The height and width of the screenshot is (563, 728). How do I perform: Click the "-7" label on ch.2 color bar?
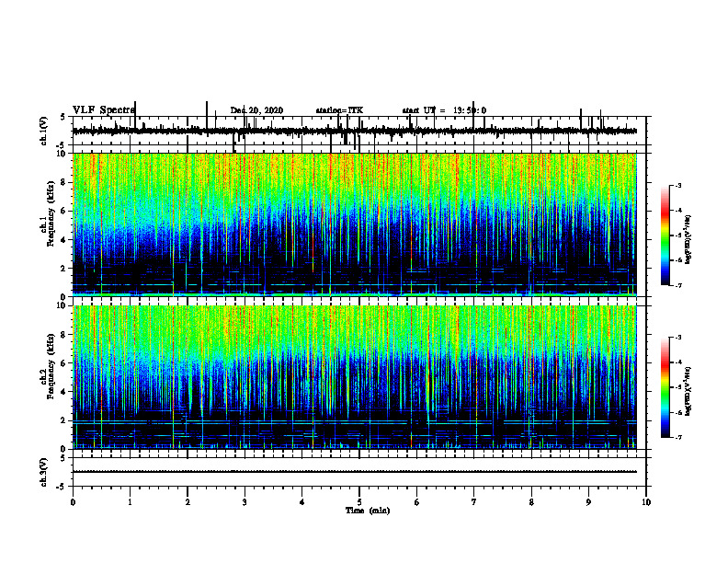coord(677,437)
